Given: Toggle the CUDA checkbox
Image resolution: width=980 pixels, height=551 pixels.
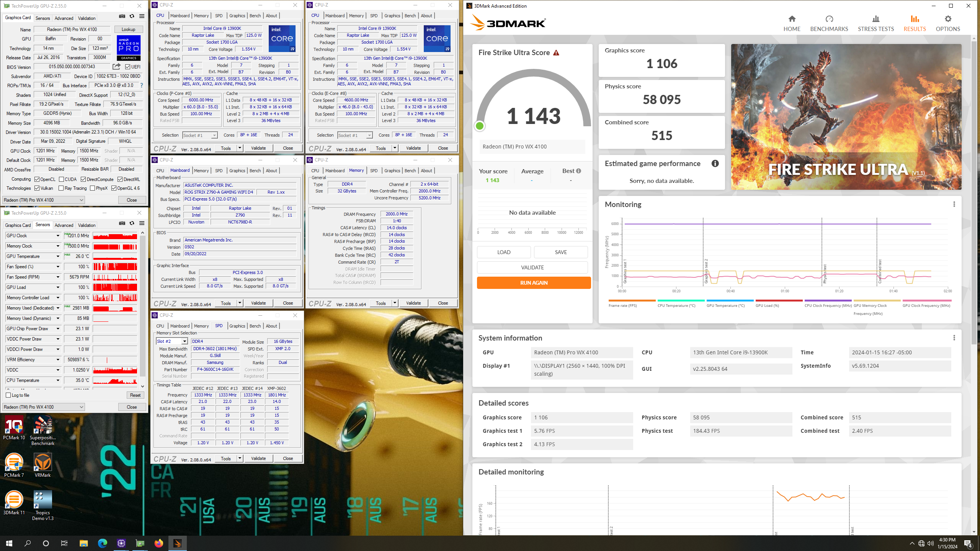Looking at the screenshot, I should click(61, 179).
